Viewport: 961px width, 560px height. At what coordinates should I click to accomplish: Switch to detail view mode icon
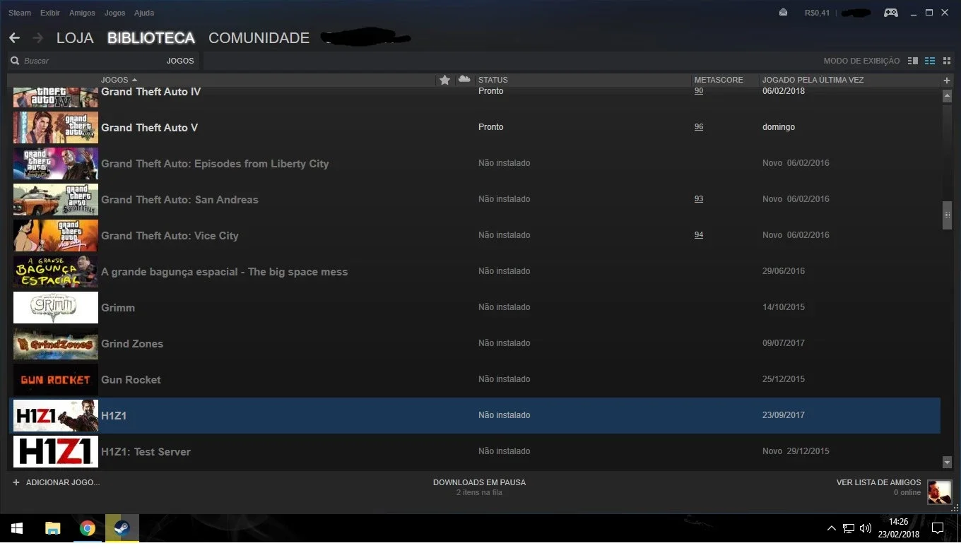tap(913, 61)
